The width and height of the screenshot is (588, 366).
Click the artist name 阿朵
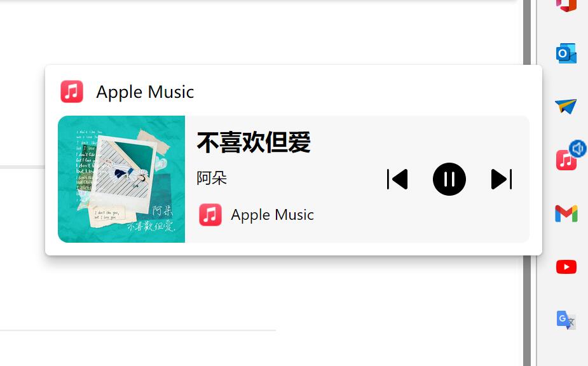pos(212,178)
